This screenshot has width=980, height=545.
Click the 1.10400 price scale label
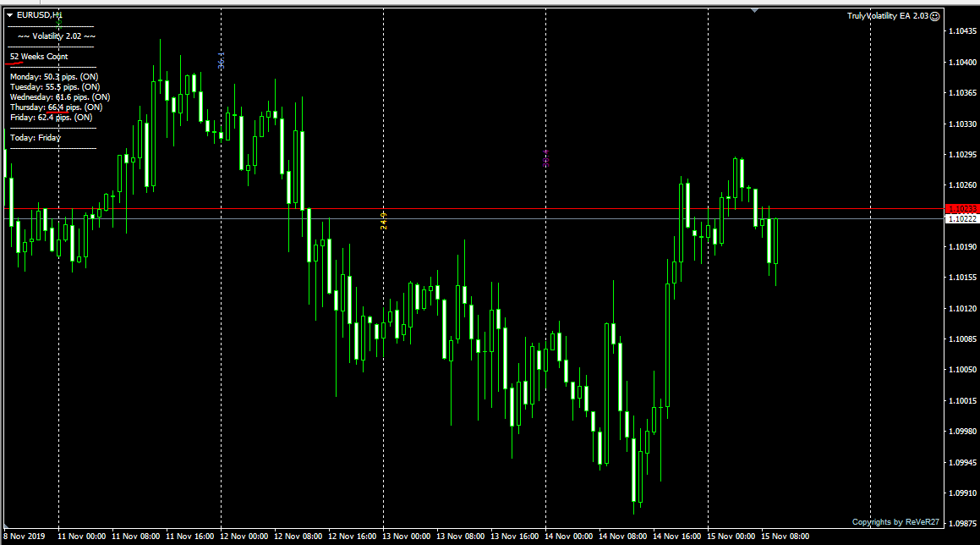[962, 63]
